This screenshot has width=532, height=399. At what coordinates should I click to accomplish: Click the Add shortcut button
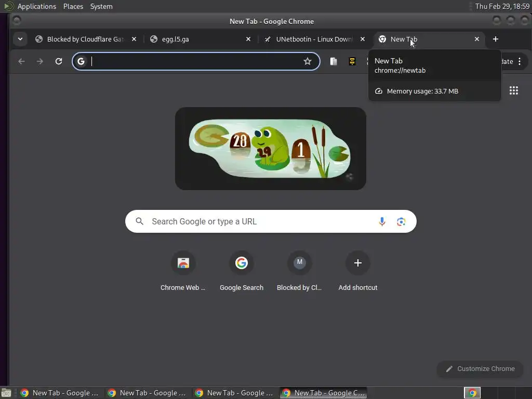[357, 271]
